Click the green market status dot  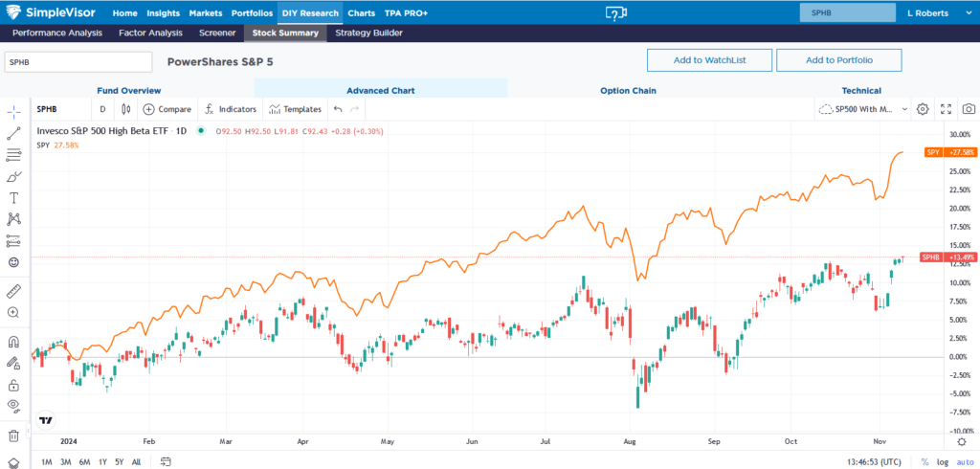(x=201, y=131)
